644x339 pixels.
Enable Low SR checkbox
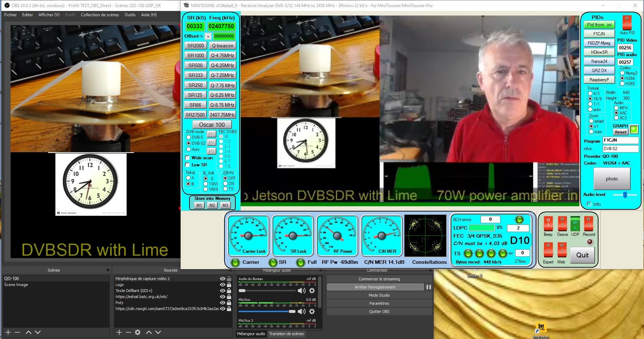pyautogui.click(x=187, y=165)
